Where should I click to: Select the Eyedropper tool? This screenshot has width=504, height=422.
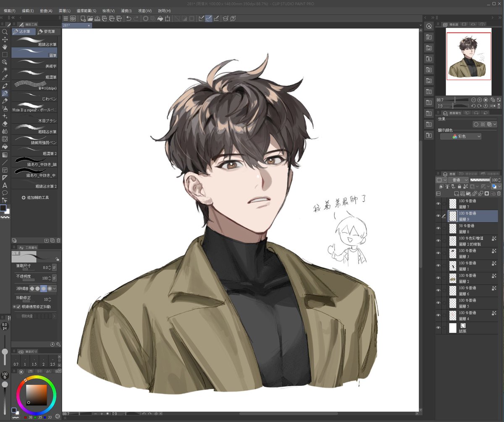[5, 77]
